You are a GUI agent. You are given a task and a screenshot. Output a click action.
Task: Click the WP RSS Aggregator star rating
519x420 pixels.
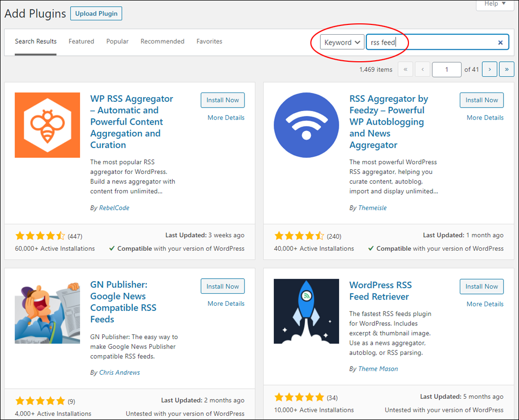click(x=40, y=236)
